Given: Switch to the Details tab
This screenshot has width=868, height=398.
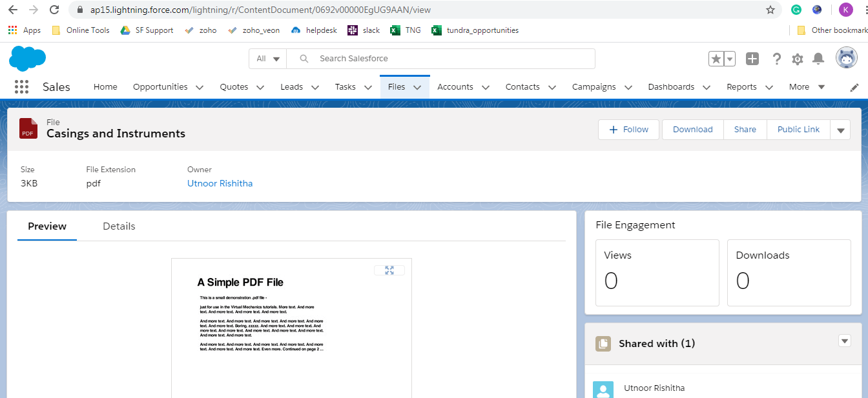Looking at the screenshot, I should [119, 226].
